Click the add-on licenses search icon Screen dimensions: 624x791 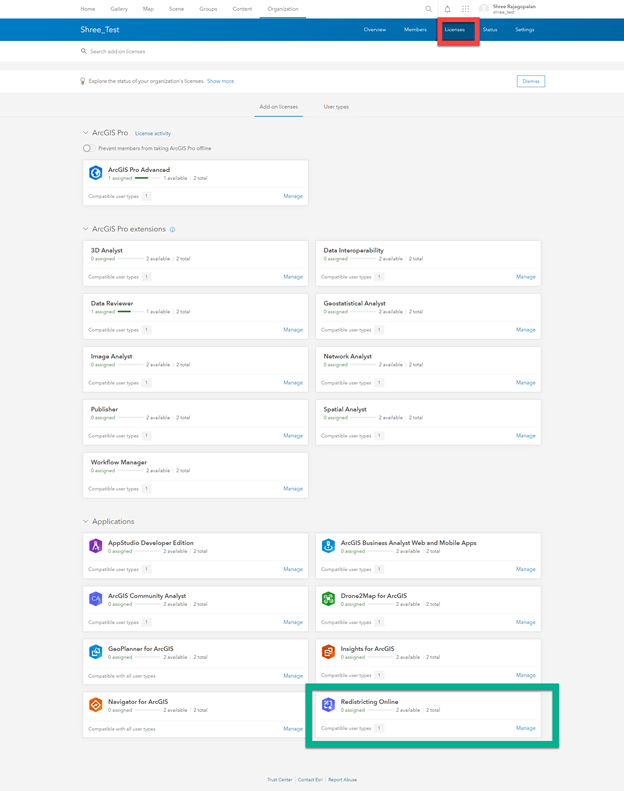(84, 51)
